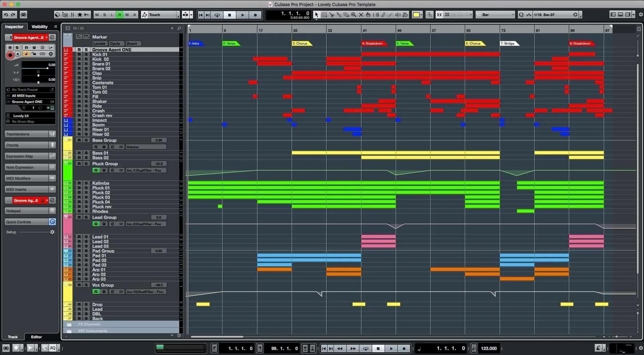The image size is (644, 355).
Task: Select the Mute tool in the toolbar
Action: coord(361,14)
